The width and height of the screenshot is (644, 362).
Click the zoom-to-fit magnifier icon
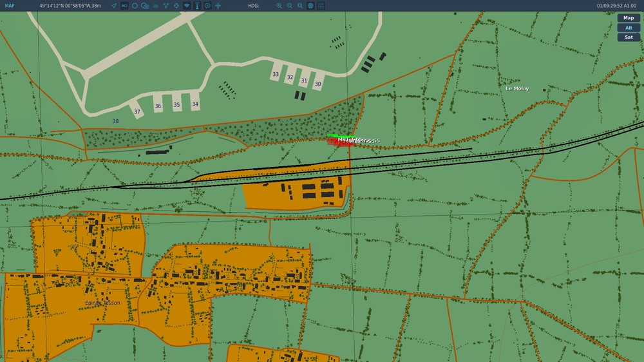[x=300, y=6]
